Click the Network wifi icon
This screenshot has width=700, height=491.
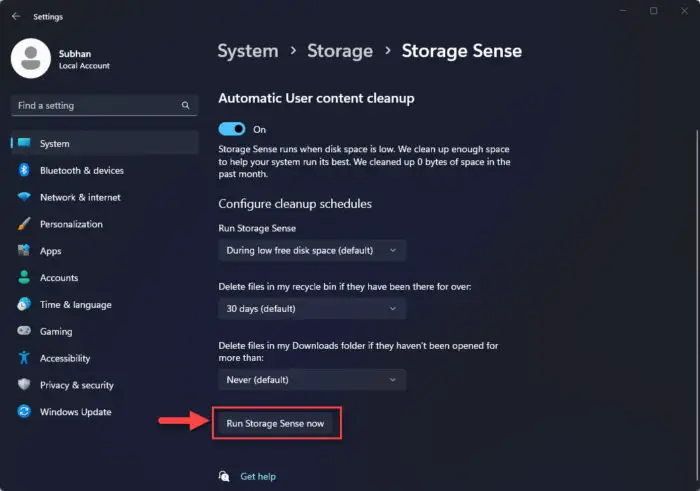point(24,196)
